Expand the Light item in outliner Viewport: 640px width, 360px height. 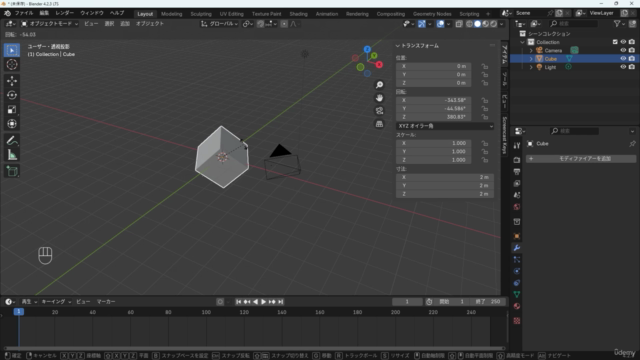click(531, 67)
